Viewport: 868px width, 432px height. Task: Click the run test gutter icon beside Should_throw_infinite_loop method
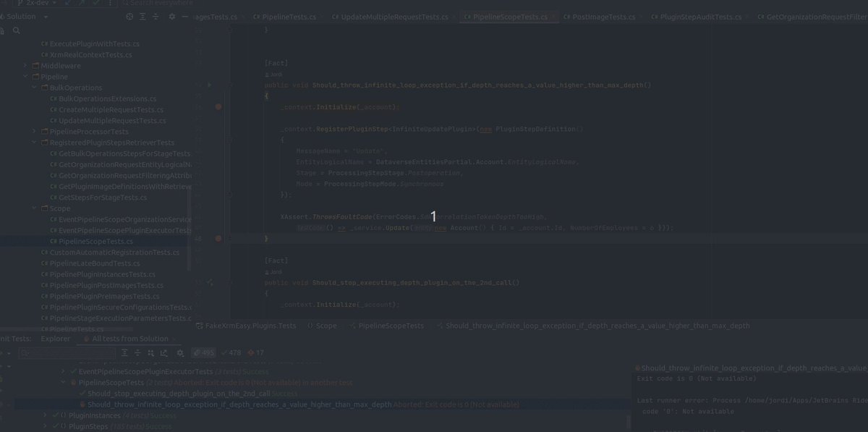210,85
